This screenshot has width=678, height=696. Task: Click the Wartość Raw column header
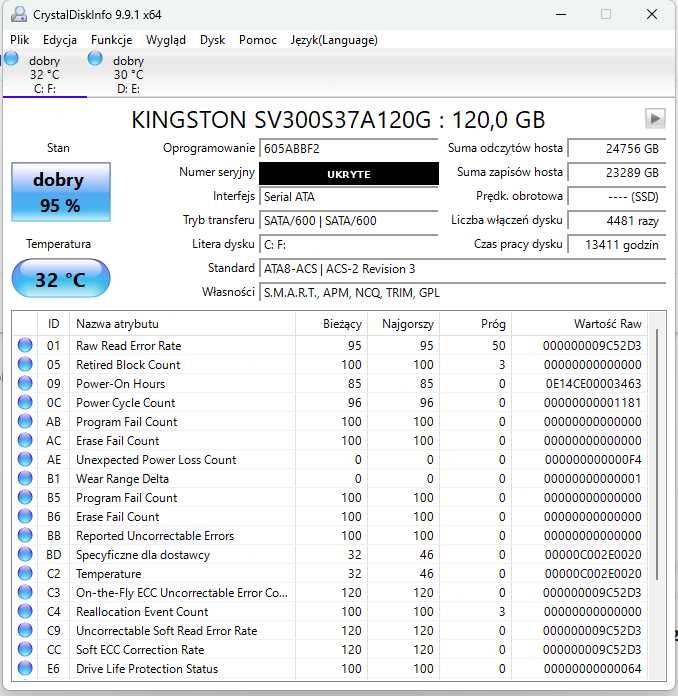coord(579,324)
